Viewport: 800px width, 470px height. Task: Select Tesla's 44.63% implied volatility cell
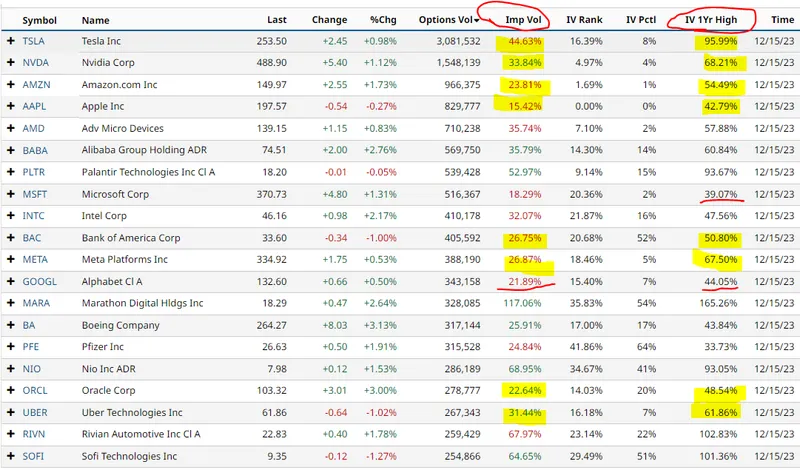(524, 41)
